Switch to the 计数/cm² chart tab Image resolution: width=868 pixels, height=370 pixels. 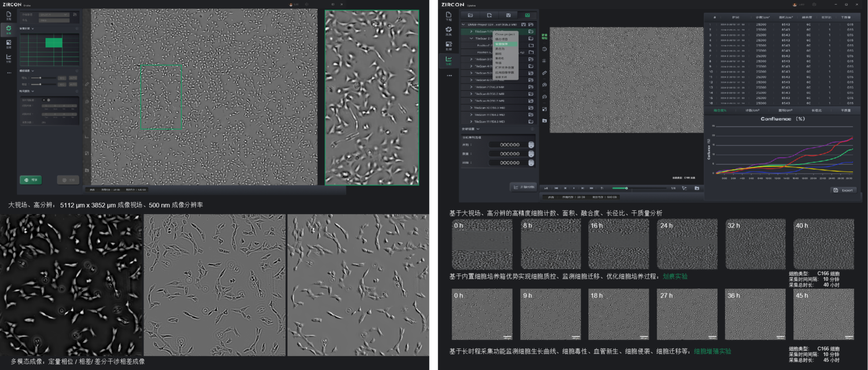752,110
